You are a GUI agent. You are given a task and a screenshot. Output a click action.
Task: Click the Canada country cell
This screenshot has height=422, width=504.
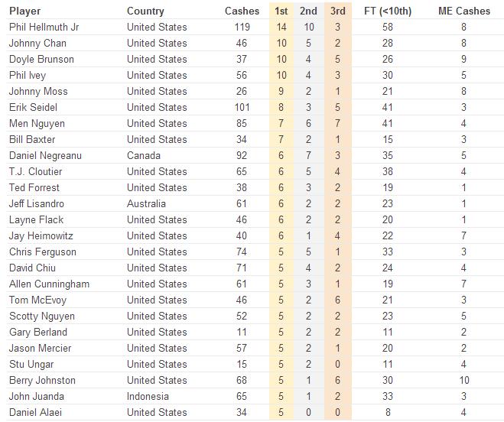(144, 155)
